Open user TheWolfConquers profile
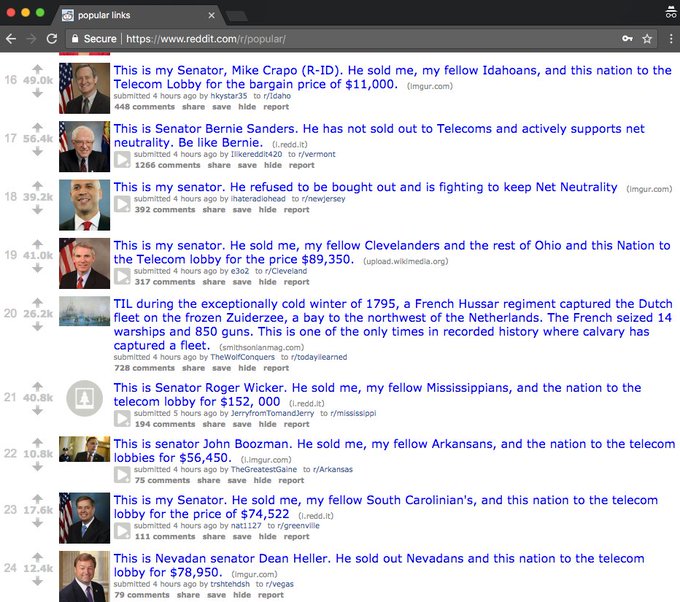 coord(242,357)
